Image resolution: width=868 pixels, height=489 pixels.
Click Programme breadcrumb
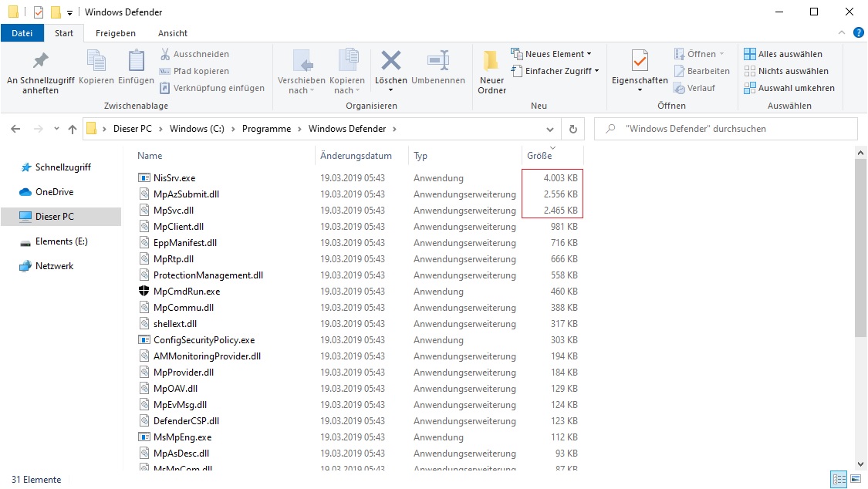point(266,129)
